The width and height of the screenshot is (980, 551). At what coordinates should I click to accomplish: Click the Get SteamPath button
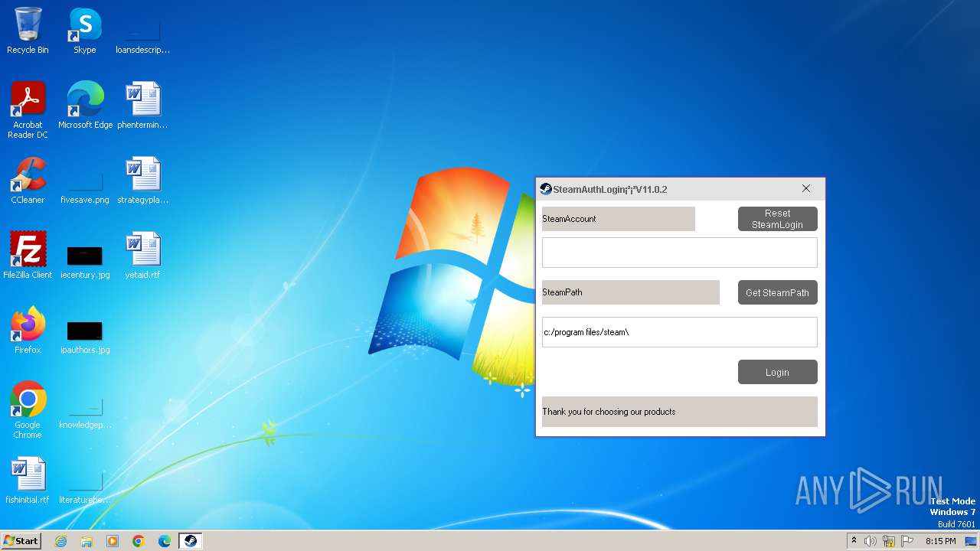[777, 292]
